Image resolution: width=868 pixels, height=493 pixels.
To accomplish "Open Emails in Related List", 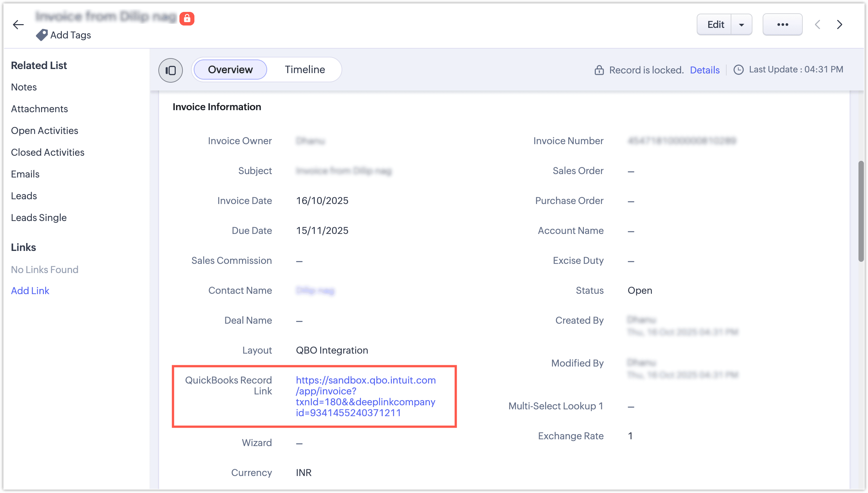I will [x=25, y=174].
